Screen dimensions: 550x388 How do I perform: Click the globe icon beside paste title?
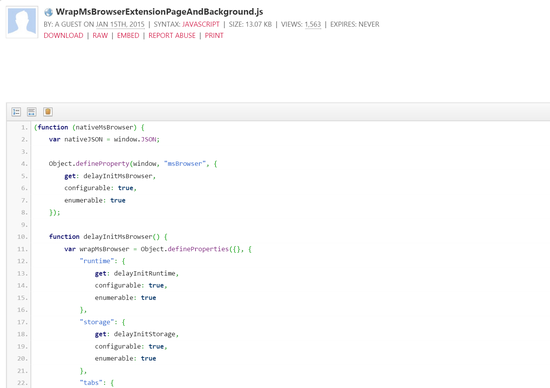point(48,12)
